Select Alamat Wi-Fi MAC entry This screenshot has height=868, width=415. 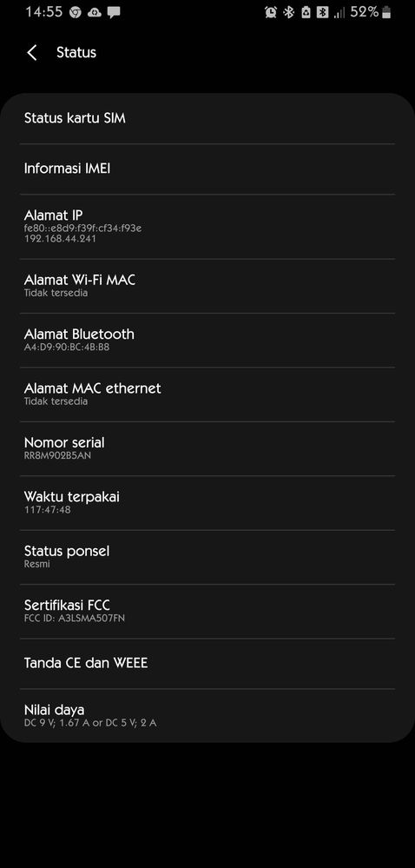point(207,286)
